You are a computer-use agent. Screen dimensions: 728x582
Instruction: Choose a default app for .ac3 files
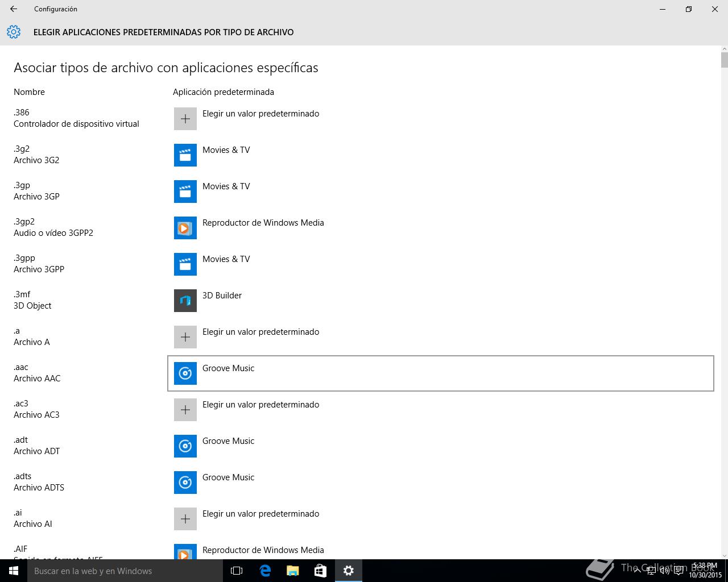[441, 410]
